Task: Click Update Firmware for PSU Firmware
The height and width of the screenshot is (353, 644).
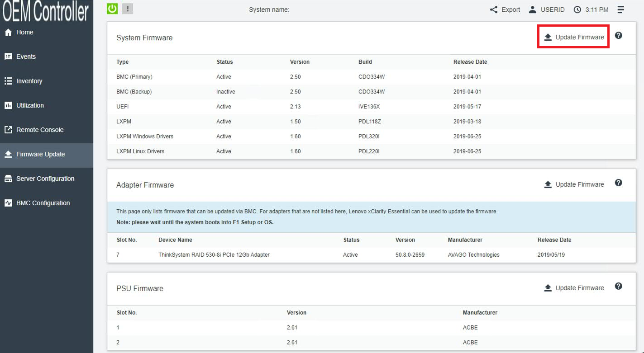Action: 573,288
